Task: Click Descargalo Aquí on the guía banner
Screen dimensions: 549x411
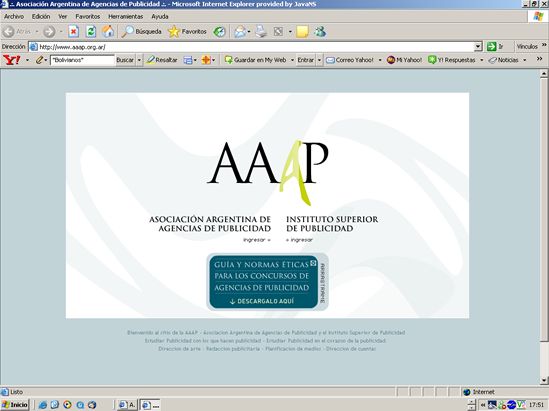Action: coord(262,301)
